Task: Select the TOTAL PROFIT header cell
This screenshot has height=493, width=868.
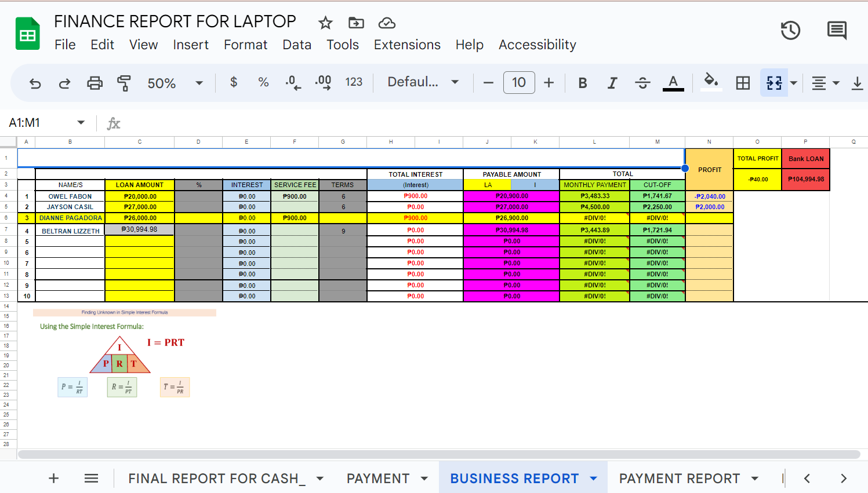Action: [757, 159]
